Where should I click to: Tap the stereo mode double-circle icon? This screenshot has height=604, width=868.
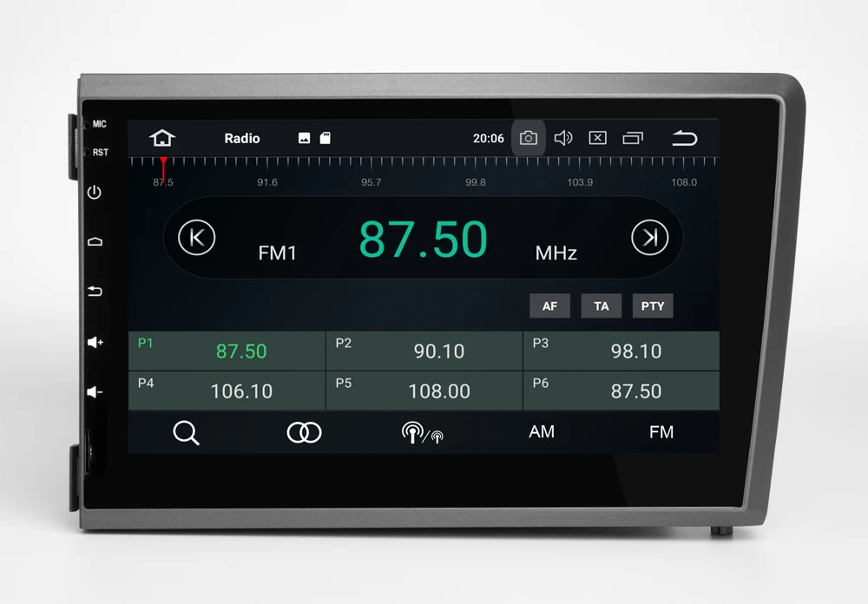point(304,431)
